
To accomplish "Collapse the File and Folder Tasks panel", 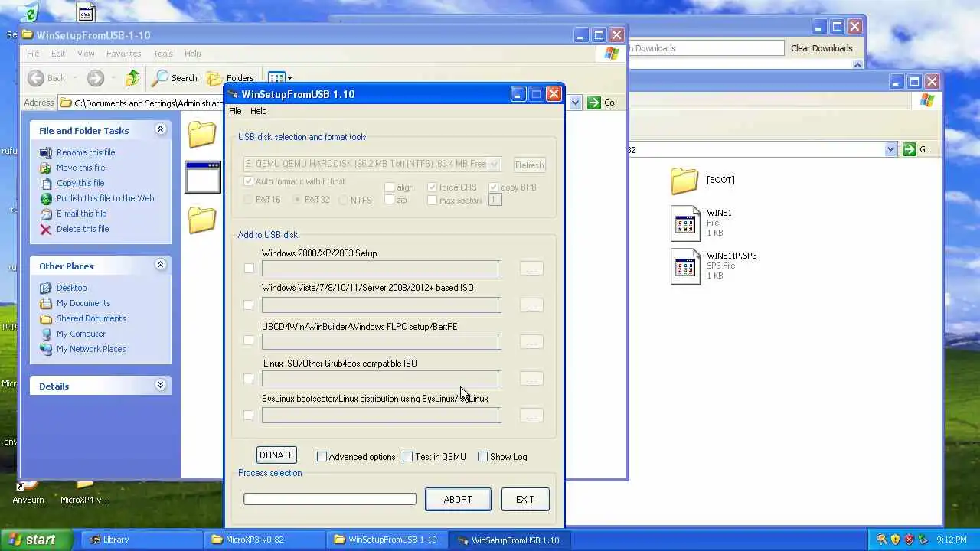I will [160, 130].
